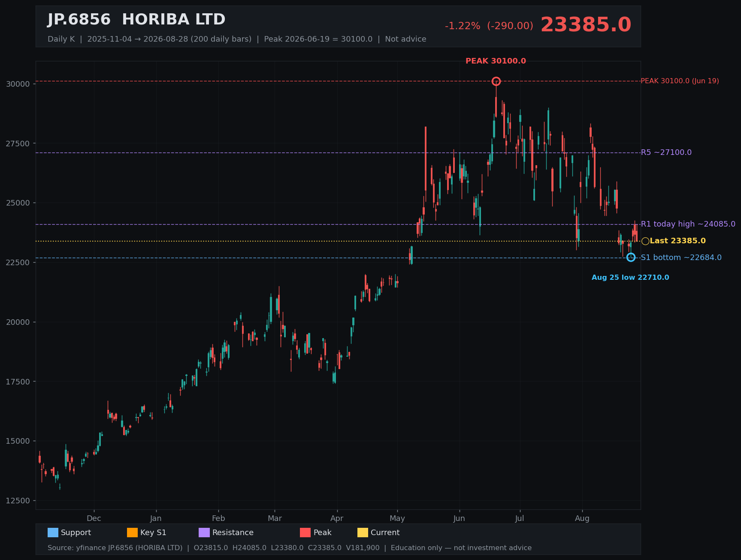Click the red peak circle marker on the chart
Image resolution: width=741 pixels, height=560 pixels.
click(x=496, y=81)
